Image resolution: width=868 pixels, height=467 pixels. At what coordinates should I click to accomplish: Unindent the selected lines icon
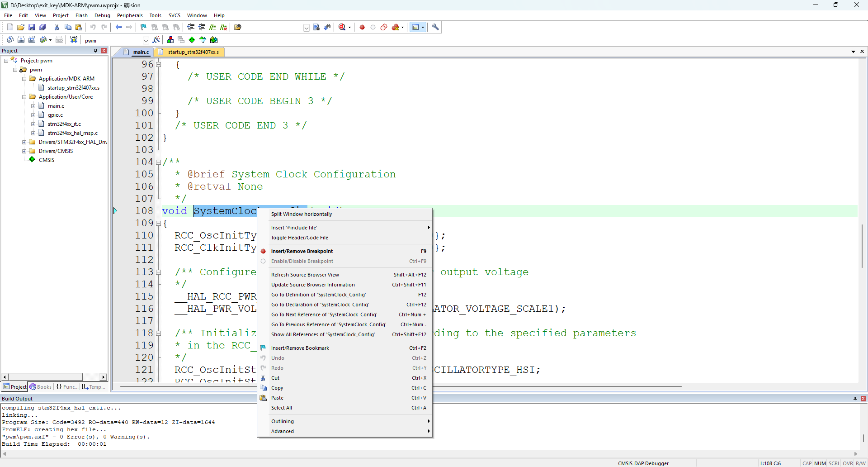tap(202, 27)
